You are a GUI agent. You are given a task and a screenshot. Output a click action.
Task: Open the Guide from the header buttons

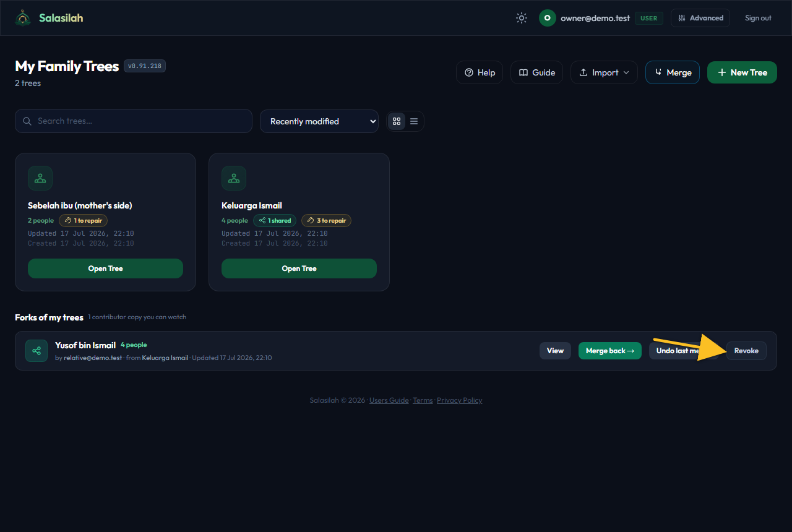(536, 72)
